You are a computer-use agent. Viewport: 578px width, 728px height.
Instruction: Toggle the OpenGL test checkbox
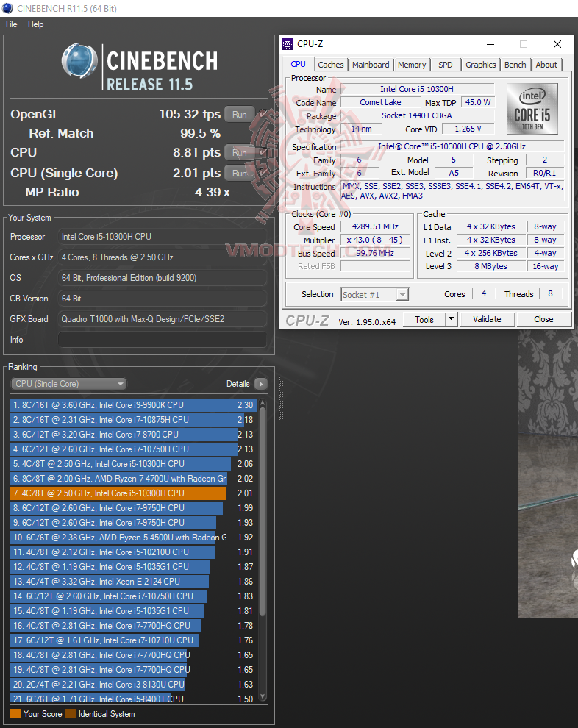point(264,114)
